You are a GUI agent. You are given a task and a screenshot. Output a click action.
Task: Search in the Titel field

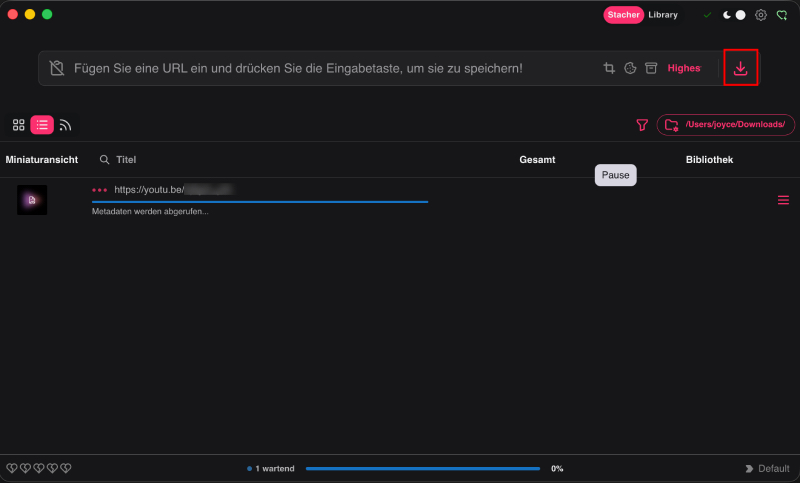(x=126, y=160)
